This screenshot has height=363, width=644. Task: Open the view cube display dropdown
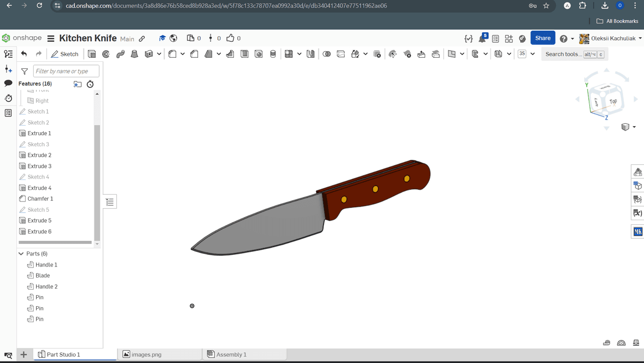tap(634, 127)
